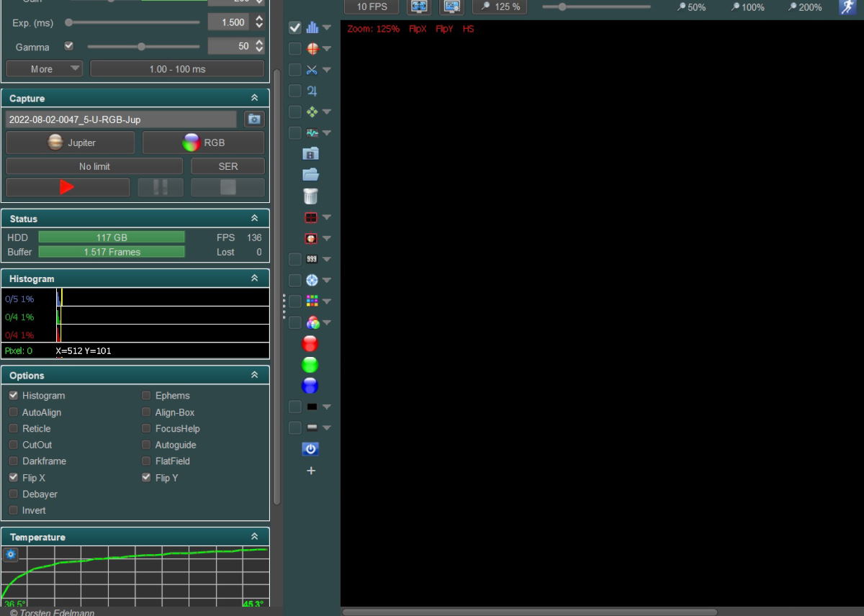The height and width of the screenshot is (616, 864).
Task: Click the black rectangle icon in toolbar
Action: coord(312,407)
